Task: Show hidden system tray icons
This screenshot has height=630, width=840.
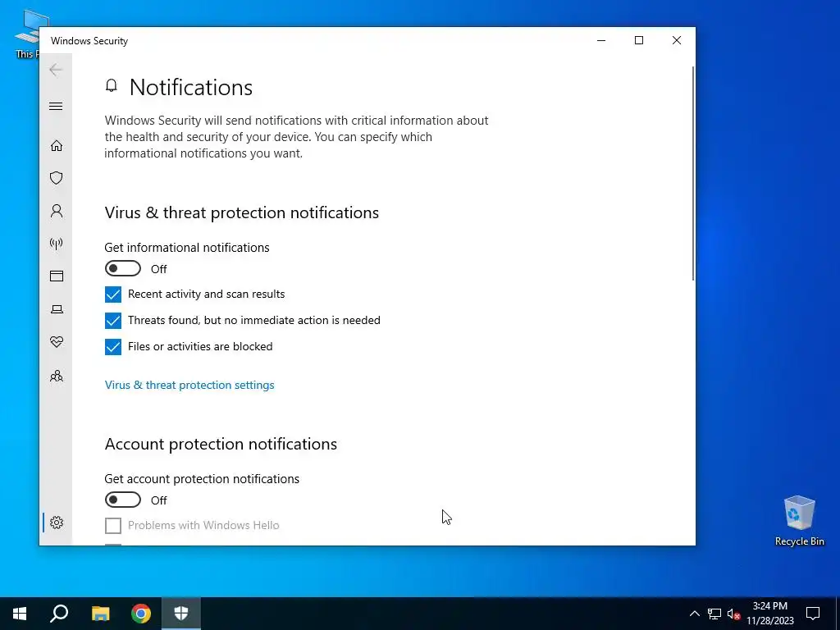Action: pos(694,614)
